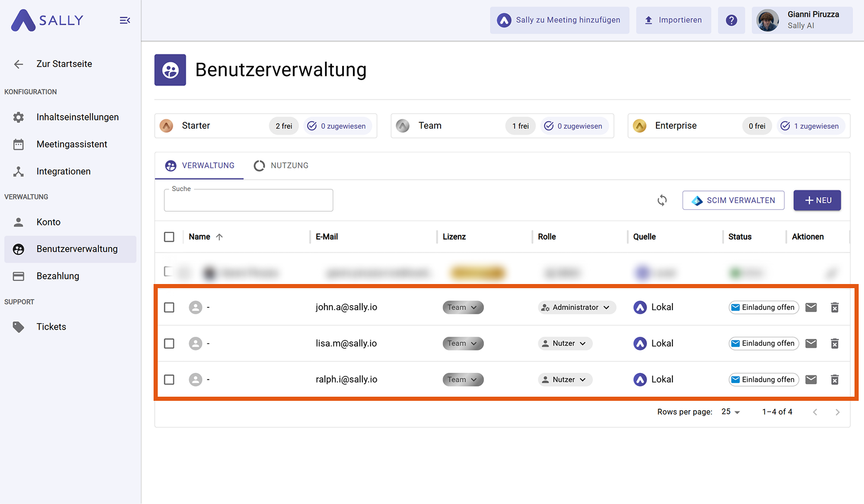The width and height of the screenshot is (864, 504).
Task: Open Inhaltseinstellungen in the sidebar
Action: [x=77, y=117]
